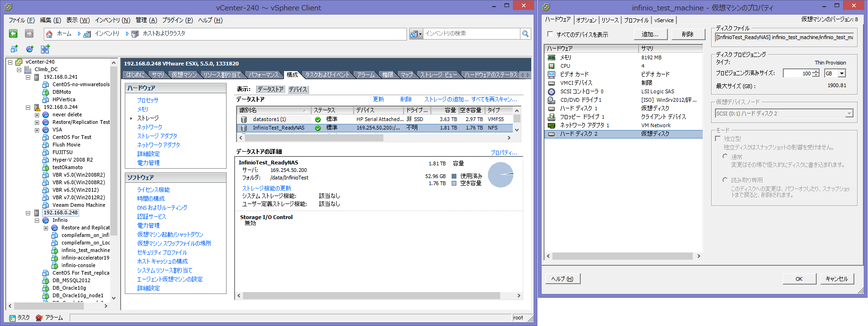
Task: Switch to the パフォーマンス tab
Action: (x=264, y=74)
